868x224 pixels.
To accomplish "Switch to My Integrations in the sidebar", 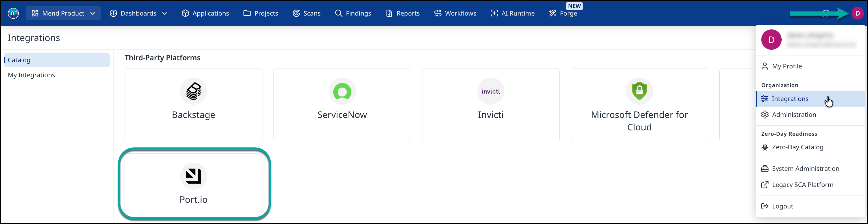I will [31, 75].
